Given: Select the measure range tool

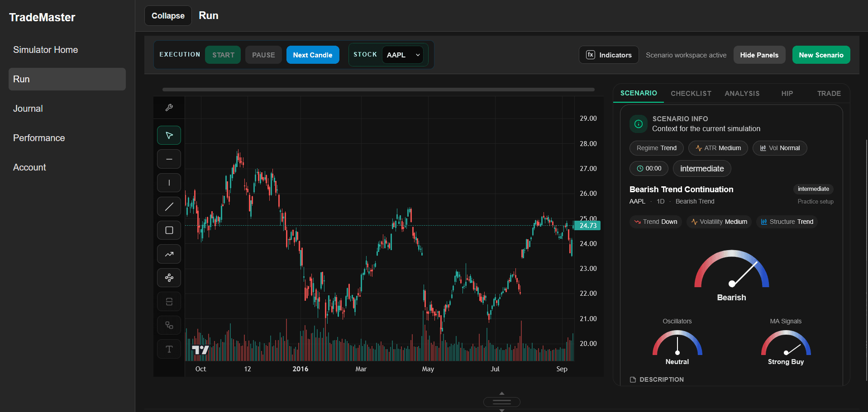Looking at the screenshot, I should pyautogui.click(x=169, y=302).
